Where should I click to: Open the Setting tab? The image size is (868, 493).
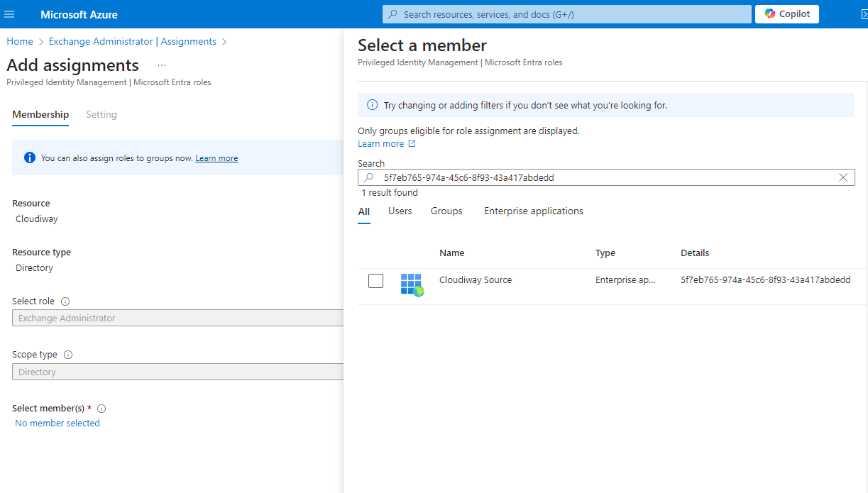(x=101, y=115)
